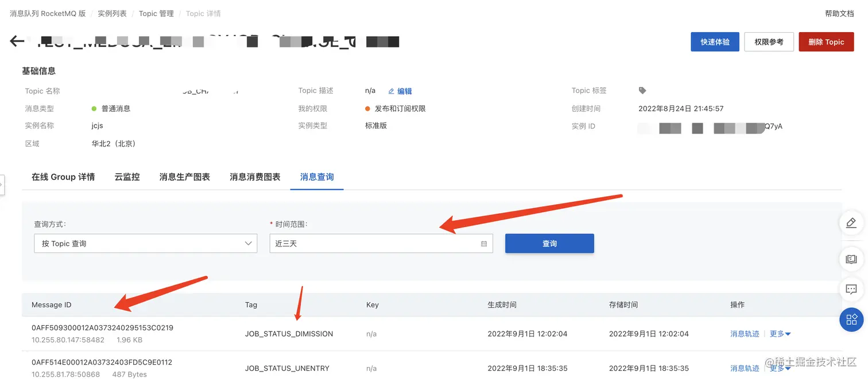Open the documentation book icon on right sidebar

[x=851, y=260]
